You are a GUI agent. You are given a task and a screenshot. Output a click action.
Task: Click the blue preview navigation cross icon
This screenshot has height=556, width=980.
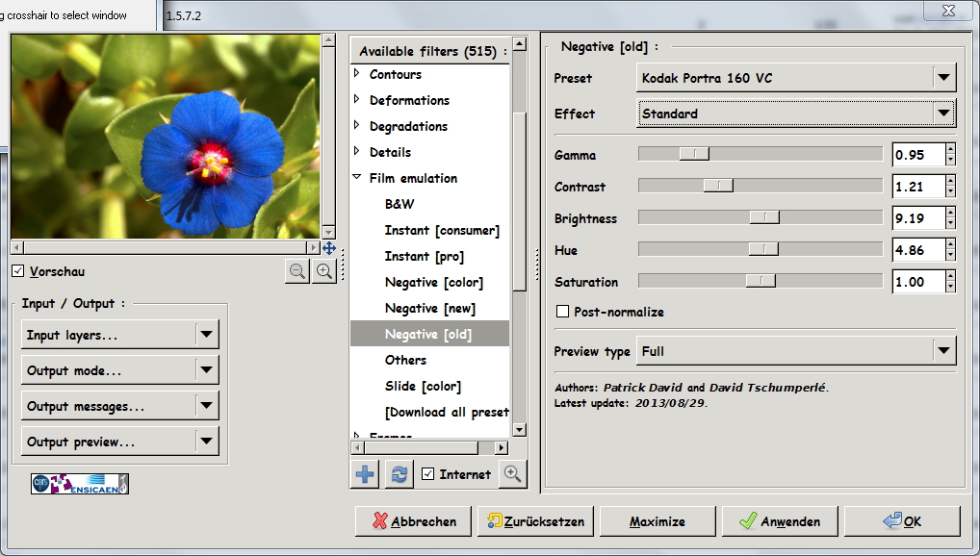coord(329,248)
